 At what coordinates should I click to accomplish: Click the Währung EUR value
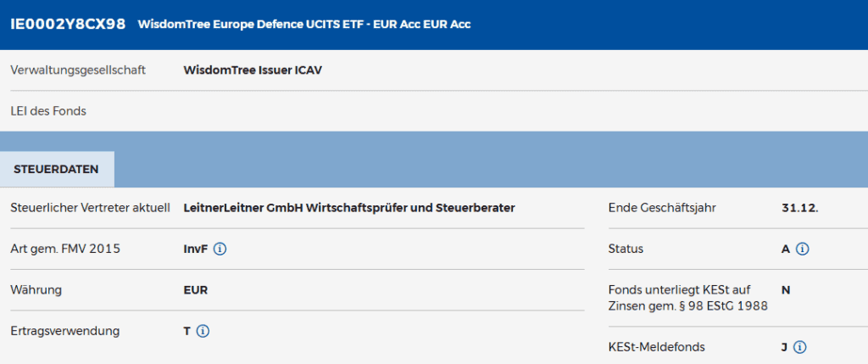coord(196,290)
